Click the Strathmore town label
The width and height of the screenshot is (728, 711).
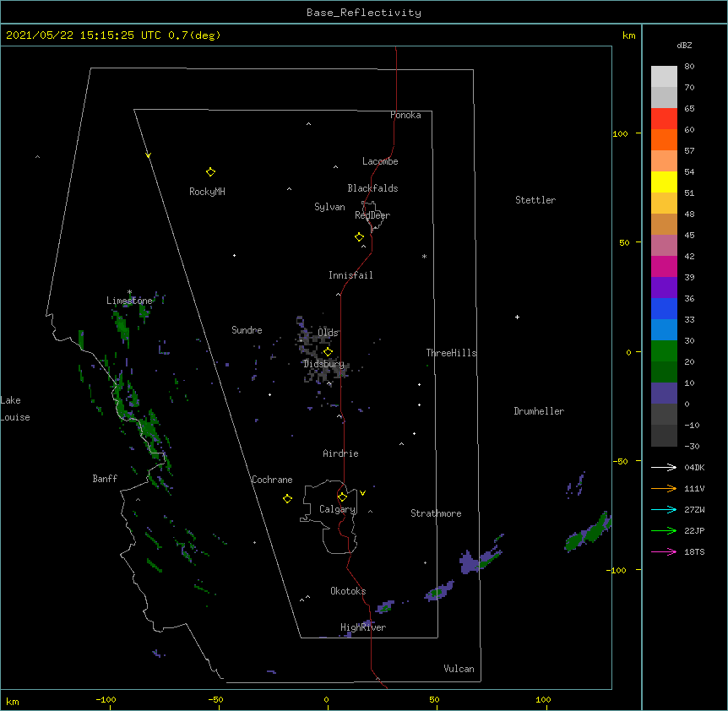click(436, 513)
